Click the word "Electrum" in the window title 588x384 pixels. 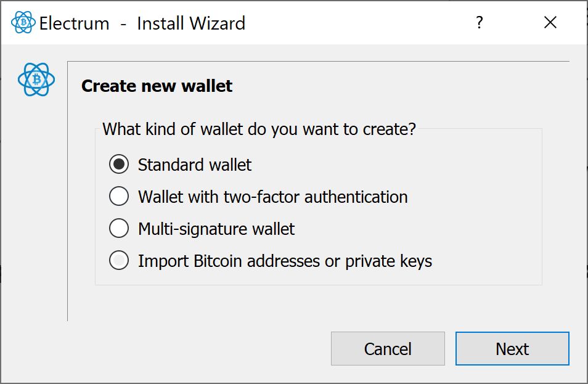(74, 23)
